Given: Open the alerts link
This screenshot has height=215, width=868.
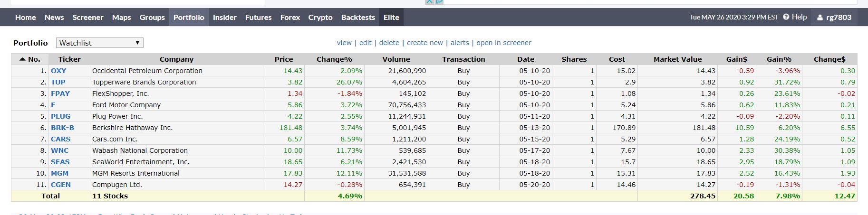Looking at the screenshot, I should click(x=459, y=43).
